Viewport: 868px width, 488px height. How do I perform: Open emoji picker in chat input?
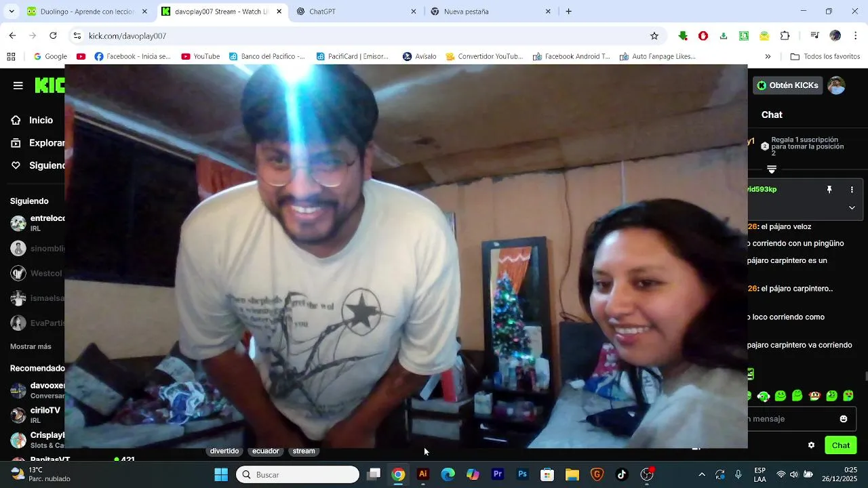(844, 419)
